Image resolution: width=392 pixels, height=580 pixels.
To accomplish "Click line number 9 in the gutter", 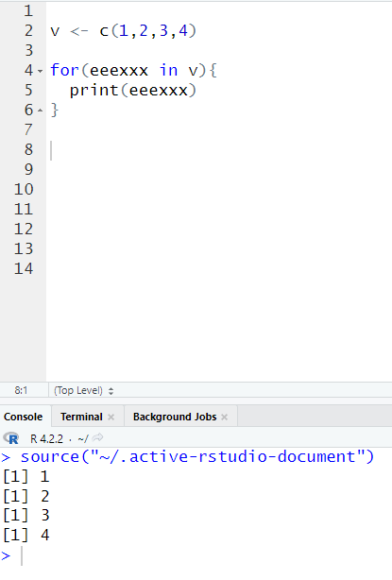I will click(28, 169).
